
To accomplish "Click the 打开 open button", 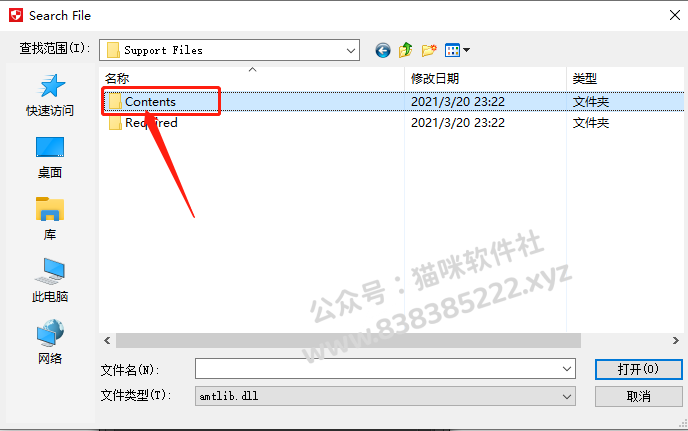I will click(x=638, y=369).
